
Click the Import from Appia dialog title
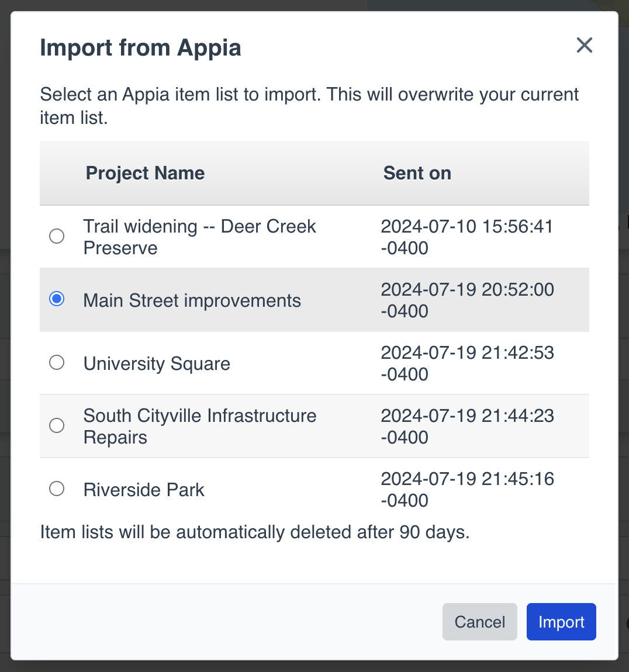(x=140, y=47)
